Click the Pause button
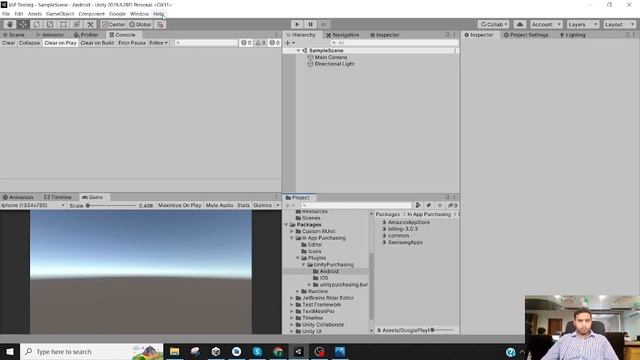Viewport: 640px width, 360px height. [x=310, y=24]
